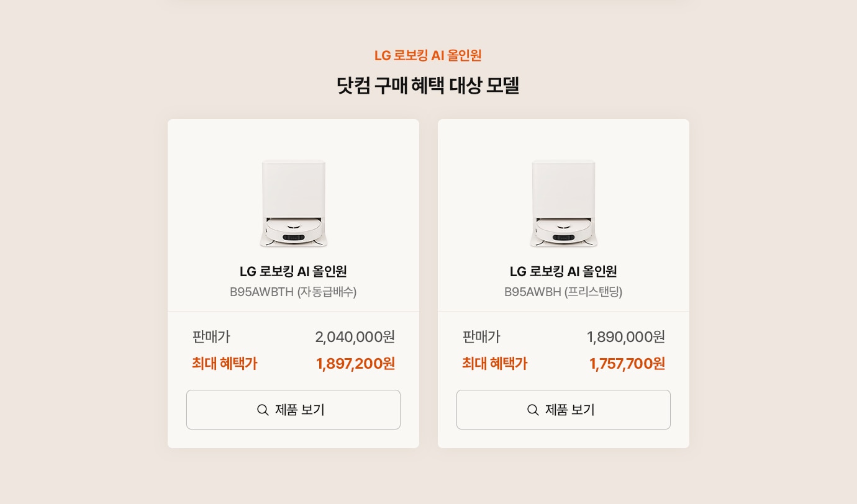Select the B95AWBH robot vacuum product image
857x504 pixels.
pyautogui.click(x=564, y=204)
